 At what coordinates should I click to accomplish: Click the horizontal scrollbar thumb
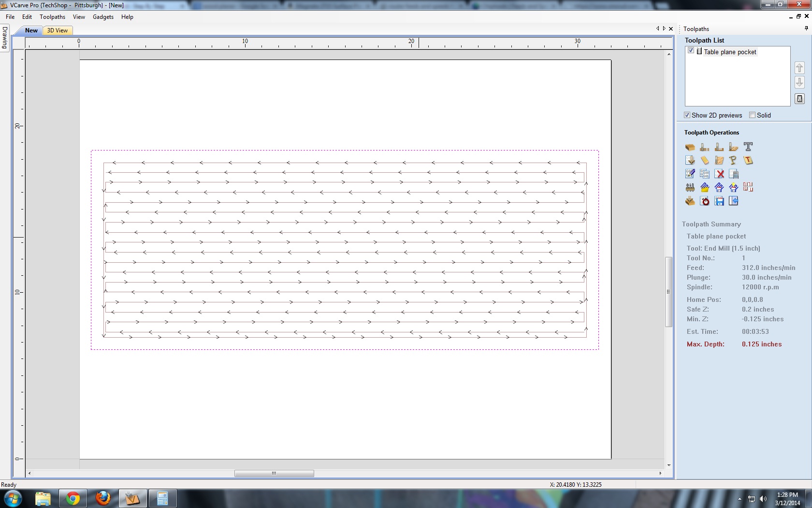tap(274, 473)
